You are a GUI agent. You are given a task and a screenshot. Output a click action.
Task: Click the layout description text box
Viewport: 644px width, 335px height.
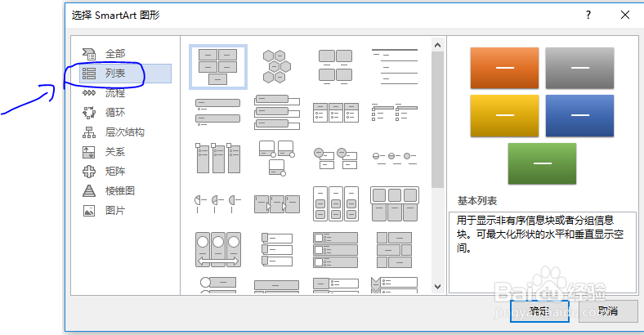tap(543, 252)
